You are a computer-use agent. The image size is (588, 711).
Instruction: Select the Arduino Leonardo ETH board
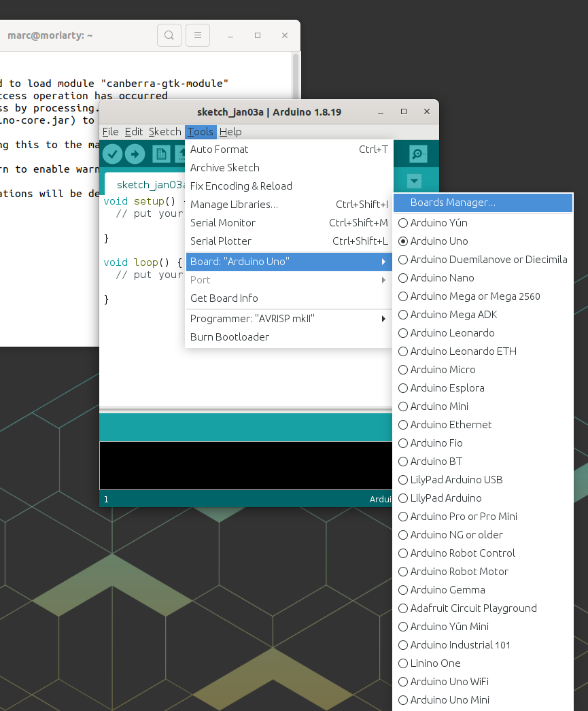483,351
